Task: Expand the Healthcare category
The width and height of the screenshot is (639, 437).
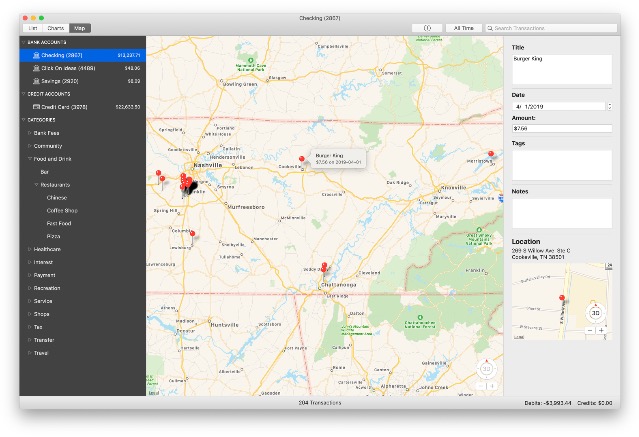Action: click(30, 249)
